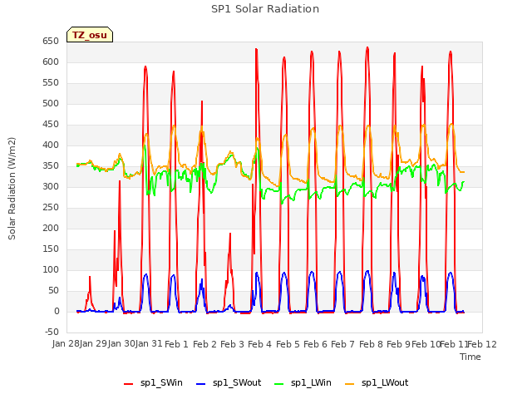This screenshot has width=532, height=399.
Task: Click the 600 y-axis tick label
Action: point(51,62)
